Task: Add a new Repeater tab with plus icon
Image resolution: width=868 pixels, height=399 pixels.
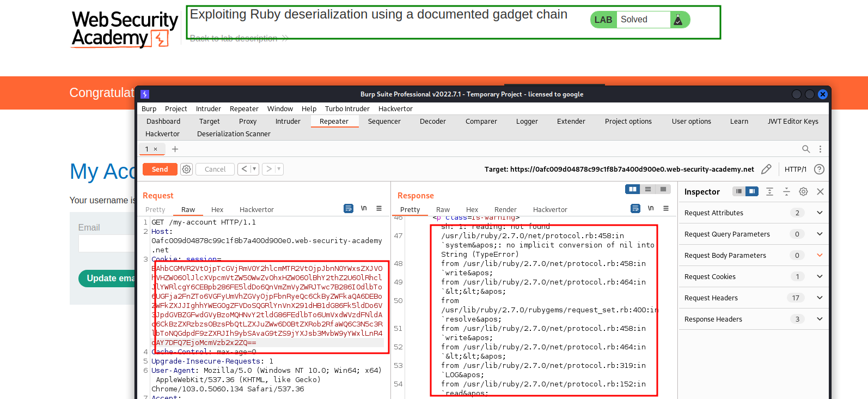Action: (x=175, y=149)
